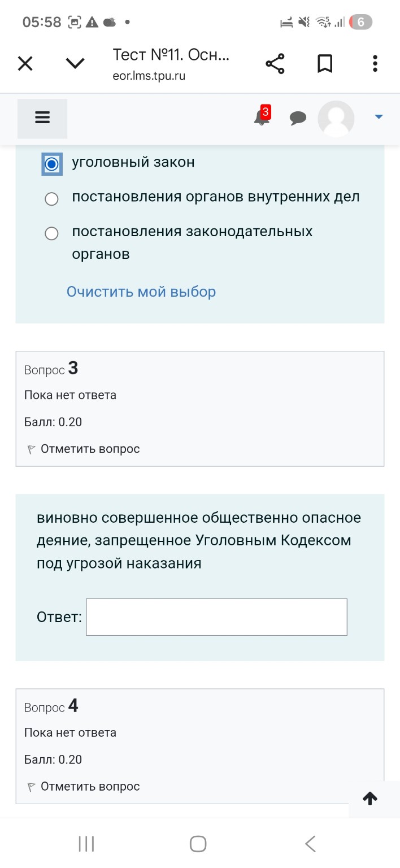Open the hamburger navigation menu
This screenshot has width=400, height=868.
(42, 118)
